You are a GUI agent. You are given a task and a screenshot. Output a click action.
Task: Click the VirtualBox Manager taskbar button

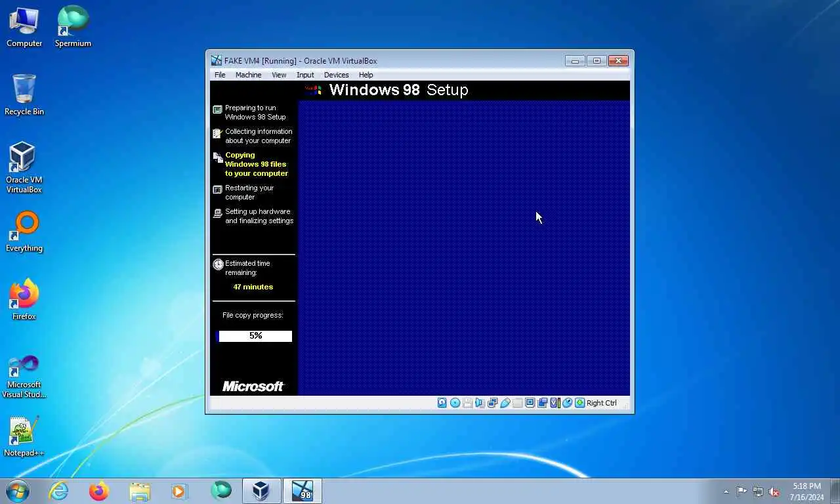tap(261, 491)
